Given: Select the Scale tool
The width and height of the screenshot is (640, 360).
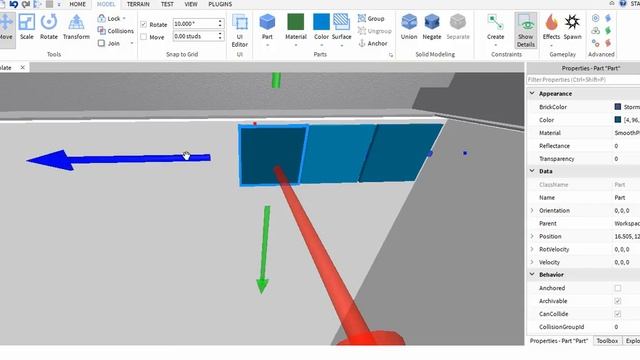Looking at the screenshot, I should 27,27.
